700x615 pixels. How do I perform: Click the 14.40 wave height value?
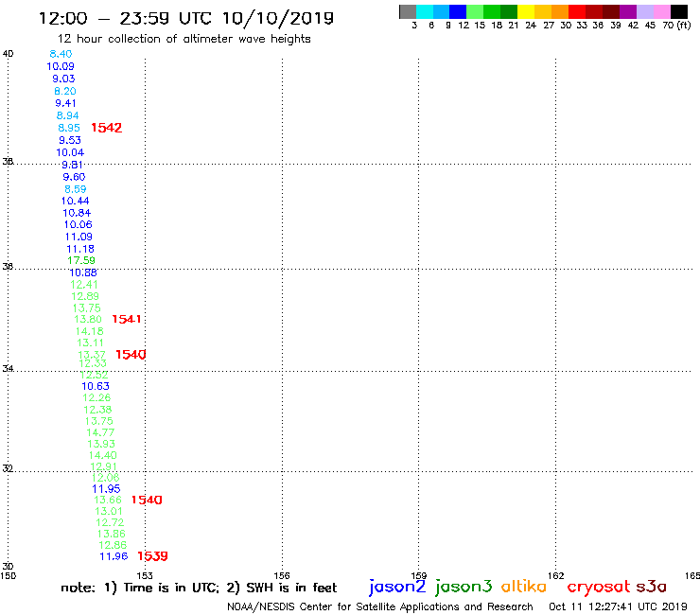tap(103, 455)
